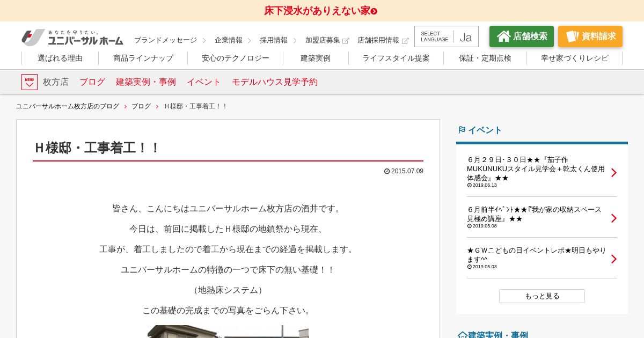This screenshot has height=338, width=644.
Task: Click the article date 2015.07.09
Action: 404,171
